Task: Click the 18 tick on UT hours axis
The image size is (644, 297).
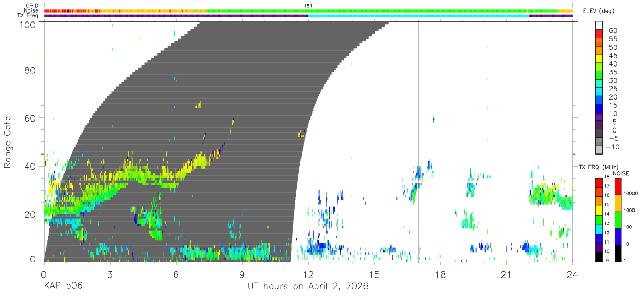Action: tap(440, 274)
